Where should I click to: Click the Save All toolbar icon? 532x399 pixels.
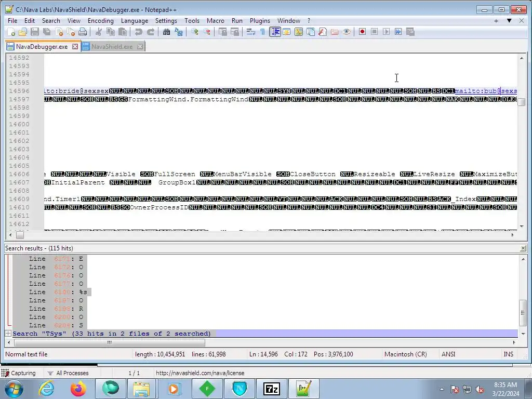click(46, 32)
